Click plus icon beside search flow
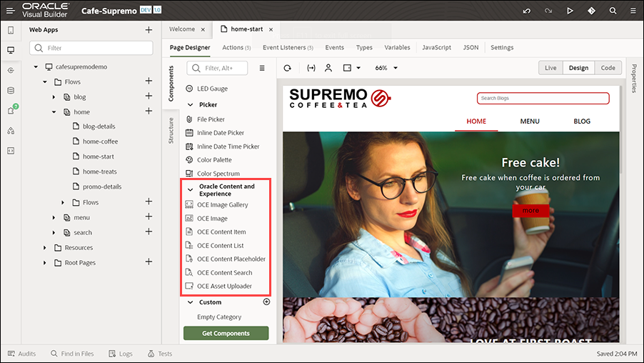 click(x=149, y=232)
